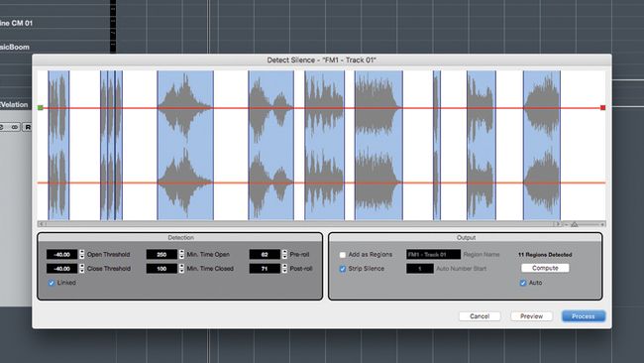Click the green start threshold handle

point(41,108)
